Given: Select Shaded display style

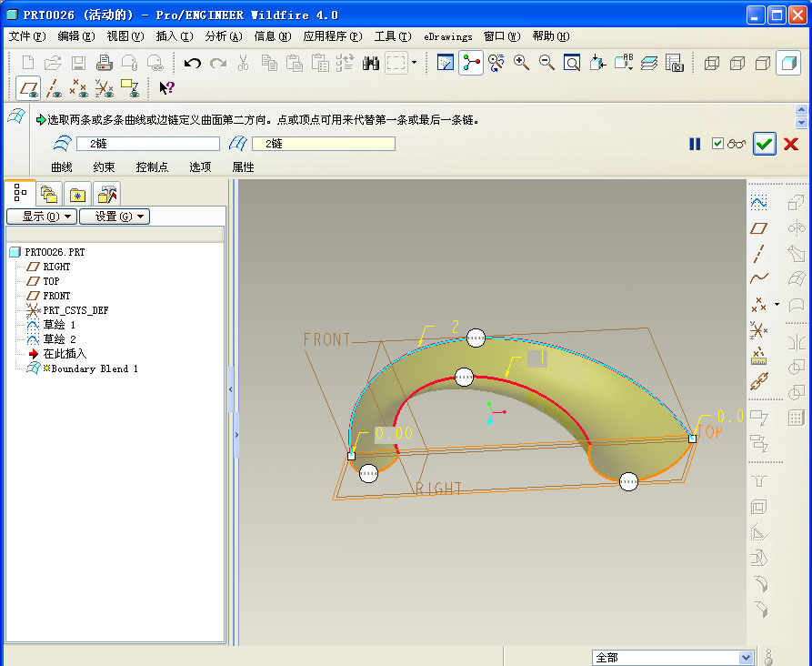Looking at the screenshot, I should point(788,63).
